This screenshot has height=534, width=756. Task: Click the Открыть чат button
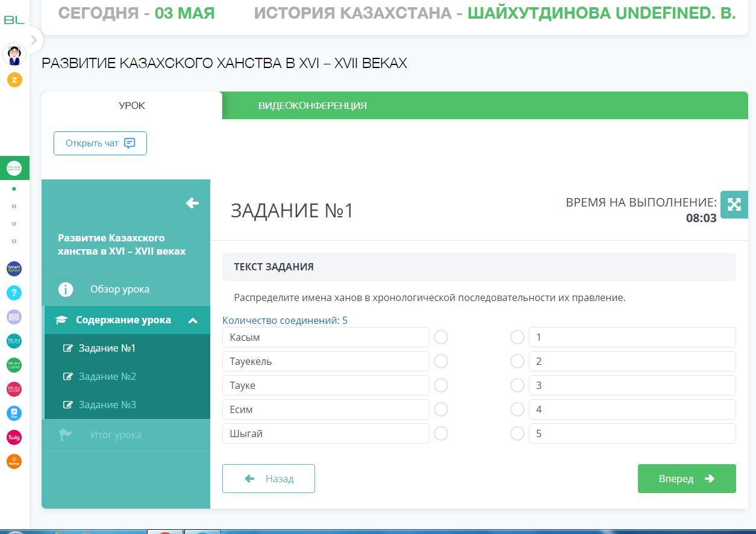tap(100, 143)
